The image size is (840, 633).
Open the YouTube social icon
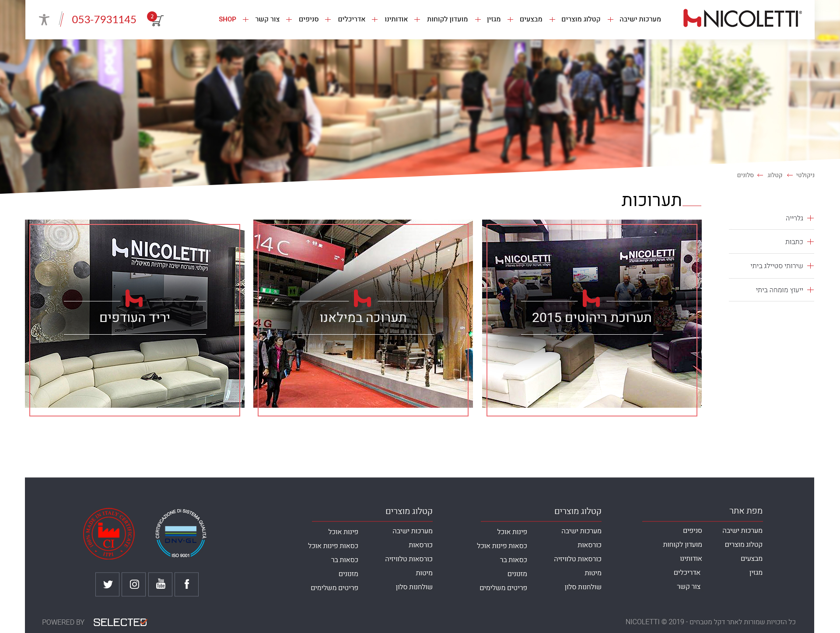coord(161,584)
